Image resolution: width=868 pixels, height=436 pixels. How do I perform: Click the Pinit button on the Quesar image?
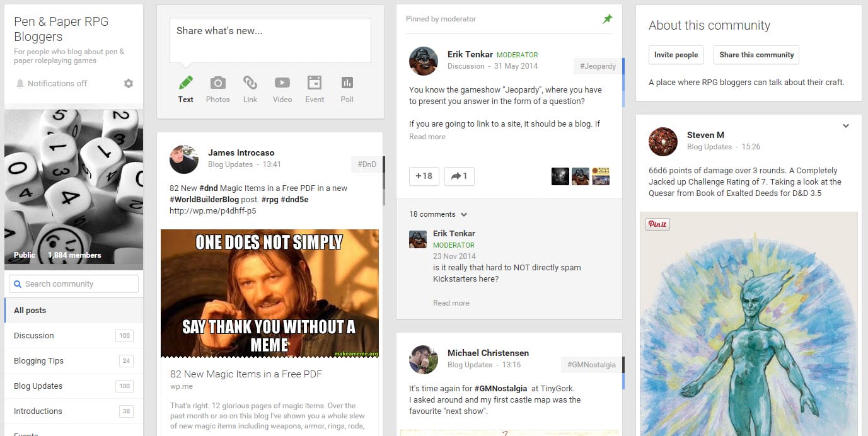point(657,224)
